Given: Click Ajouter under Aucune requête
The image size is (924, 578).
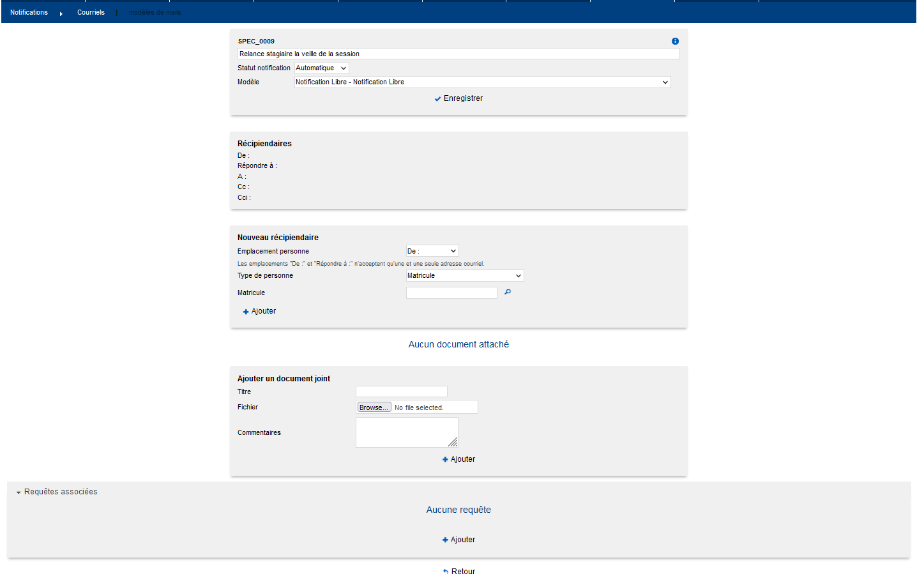Looking at the screenshot, I should click(x=458, y=540).
